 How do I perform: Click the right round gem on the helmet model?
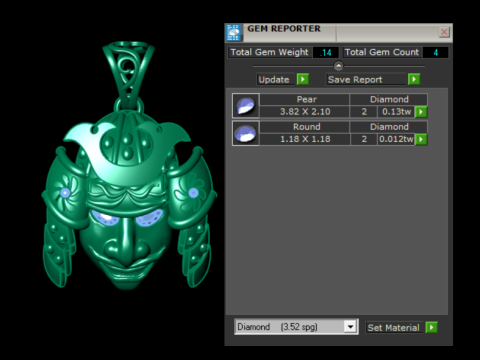click(x=193, y=192)
